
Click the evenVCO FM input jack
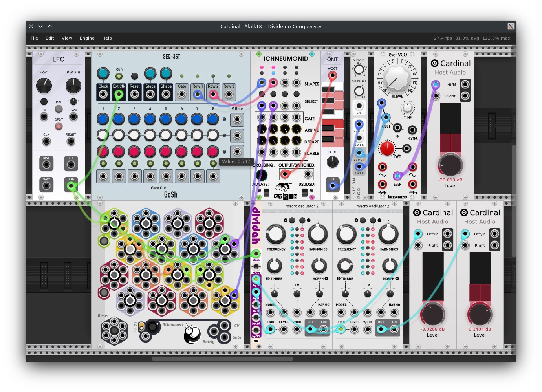click(397, 128)
